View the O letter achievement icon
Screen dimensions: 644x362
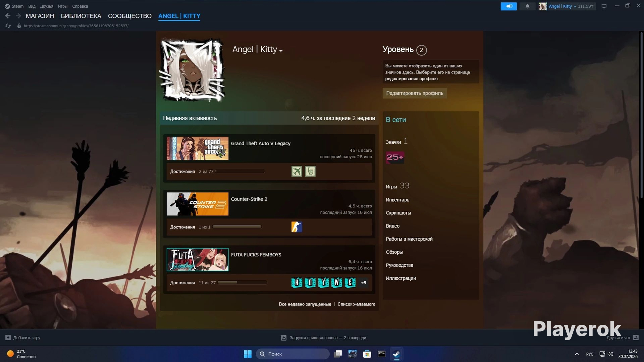coord(310,283)
